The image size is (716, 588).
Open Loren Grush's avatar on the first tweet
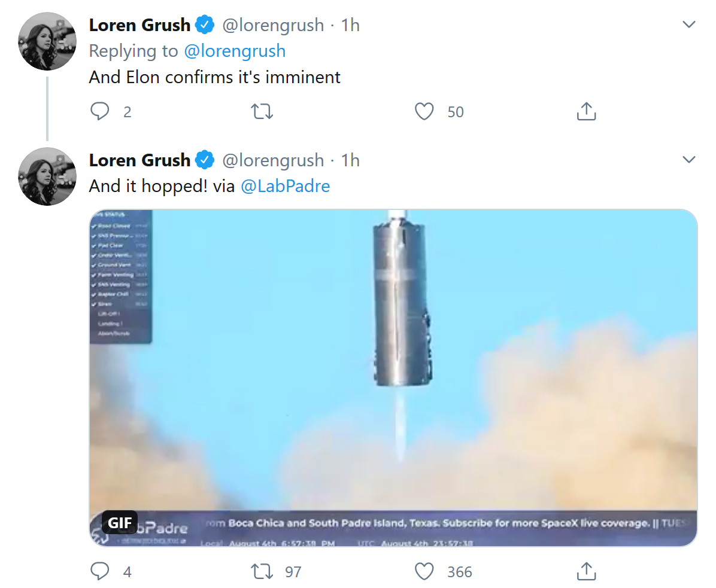[48, 41]
